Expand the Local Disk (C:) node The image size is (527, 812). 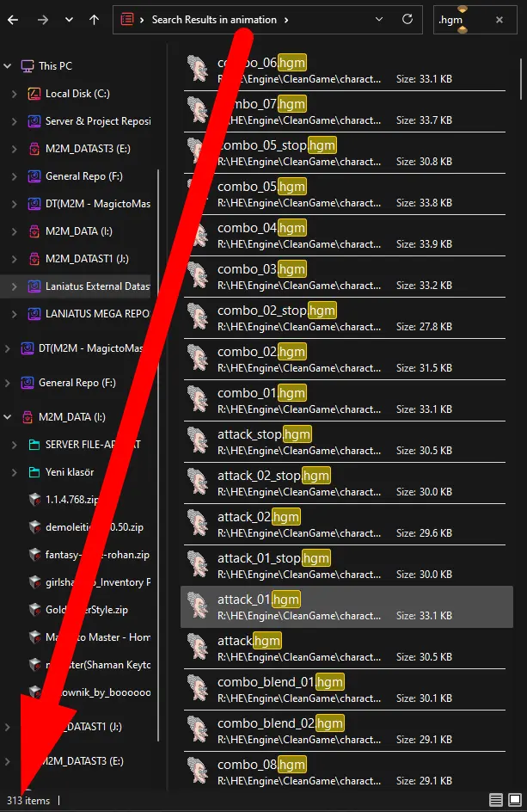(x=15, y=94)
